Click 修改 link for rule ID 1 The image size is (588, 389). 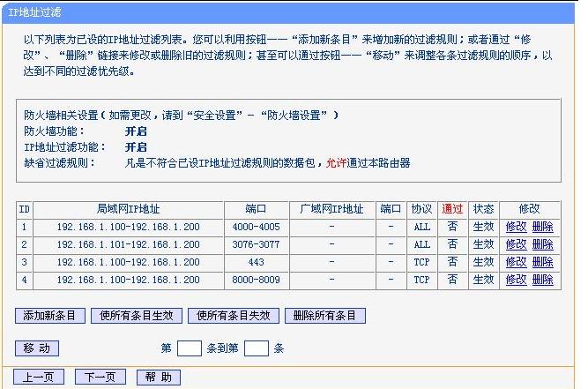[x=516, y=227]
